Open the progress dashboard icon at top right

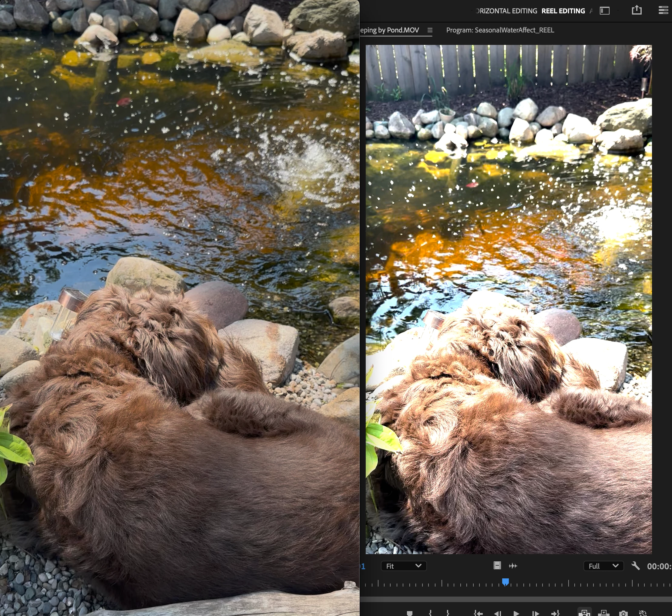(663, 10)
